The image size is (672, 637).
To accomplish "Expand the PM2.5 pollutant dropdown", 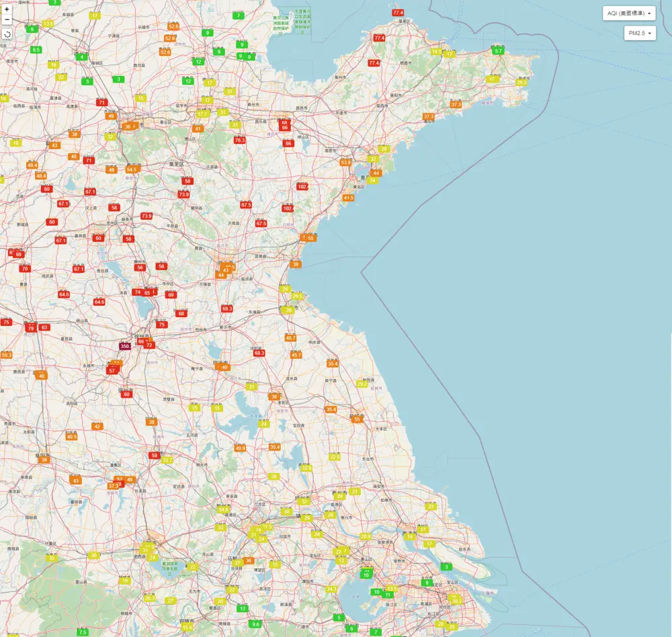I will 640,33.
